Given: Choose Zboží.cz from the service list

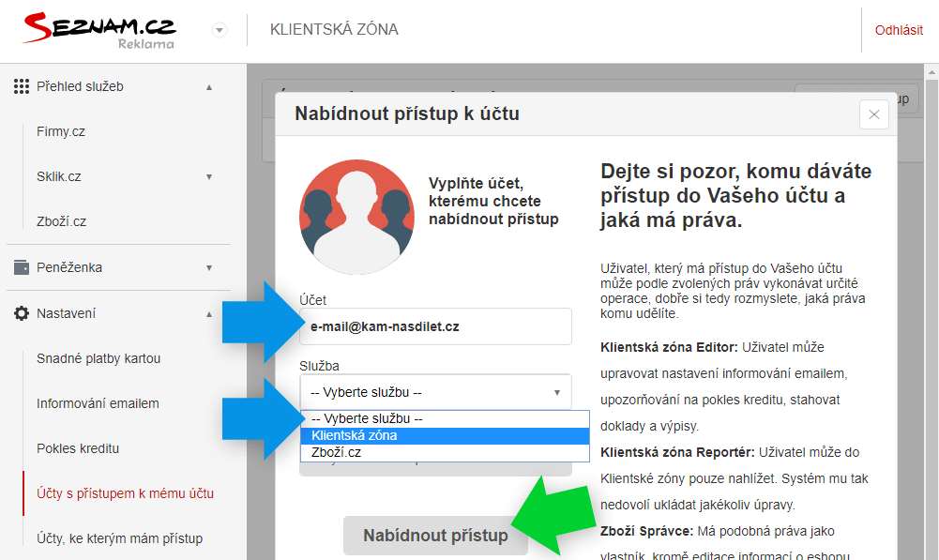Looking at the screenshot, I should click(x=445, y=452).
